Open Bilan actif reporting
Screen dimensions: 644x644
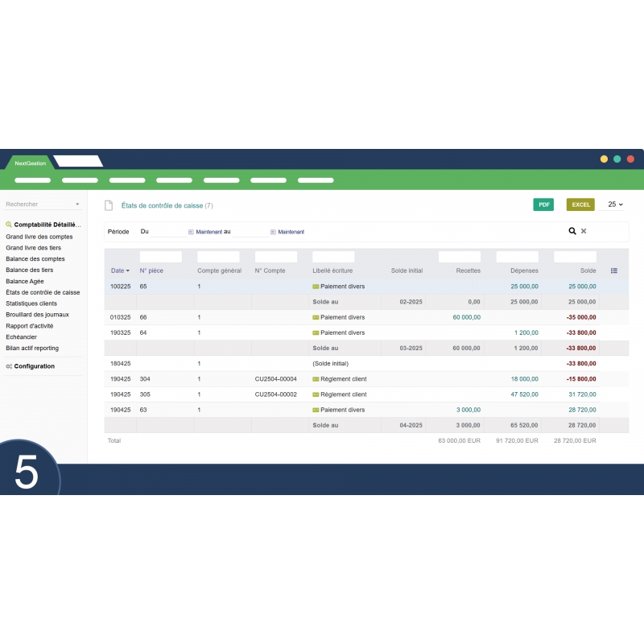32,348
